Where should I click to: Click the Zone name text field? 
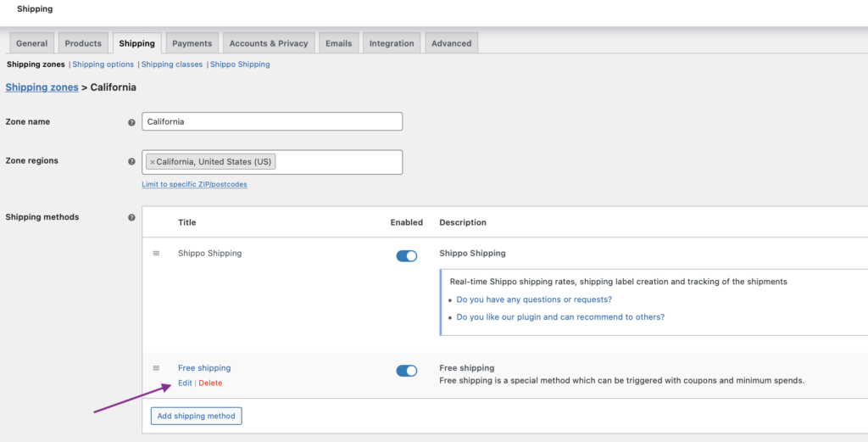[271, 121]
